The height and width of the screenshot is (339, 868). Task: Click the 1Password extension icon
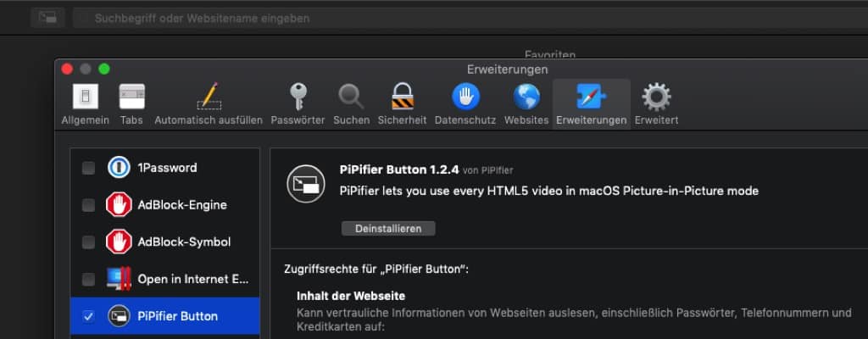tap(119, 168)
